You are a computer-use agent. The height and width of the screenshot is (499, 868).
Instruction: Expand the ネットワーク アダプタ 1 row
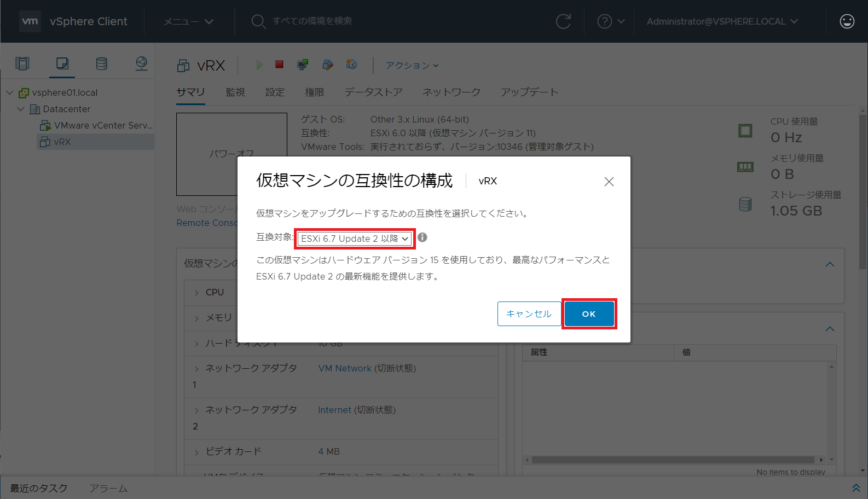point(196,369)
